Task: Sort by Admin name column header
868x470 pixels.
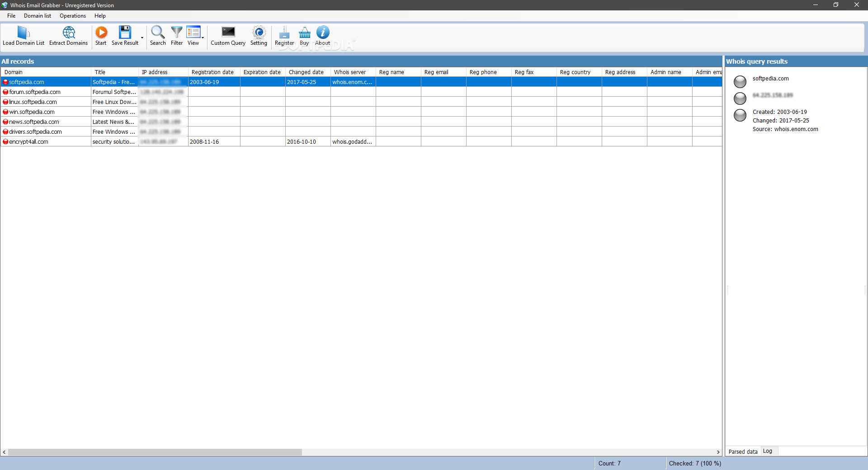Action: (x=670, y=72)
